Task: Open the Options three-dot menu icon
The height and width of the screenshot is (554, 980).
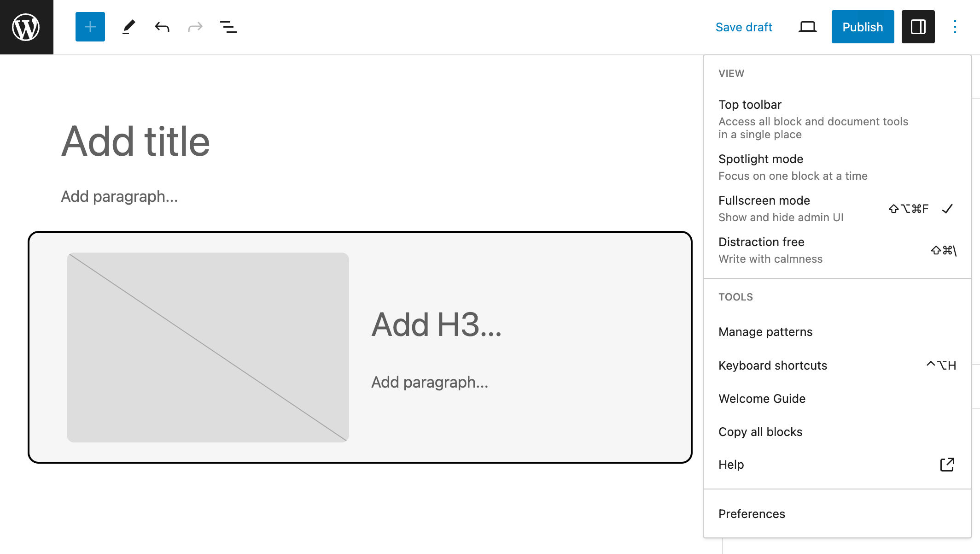Action: 955,27
